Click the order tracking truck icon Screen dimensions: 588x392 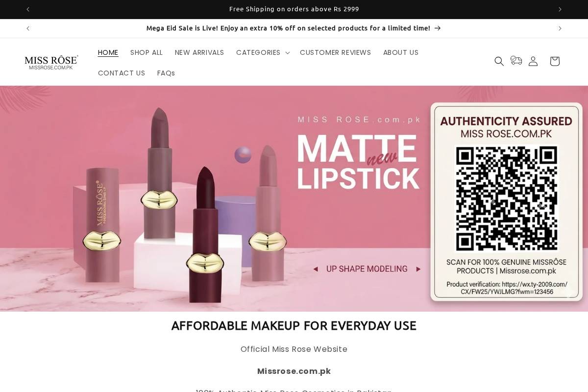(x=516, y=60)
